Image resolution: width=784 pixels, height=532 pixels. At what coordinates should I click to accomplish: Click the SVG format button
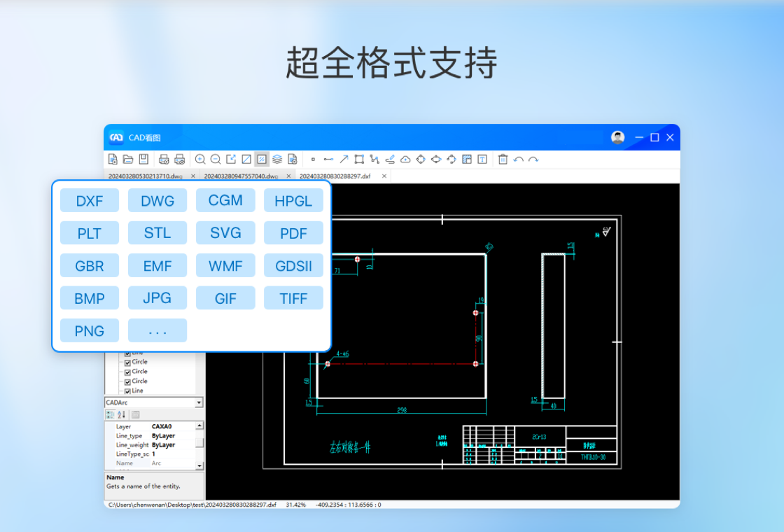pos(225,233)
